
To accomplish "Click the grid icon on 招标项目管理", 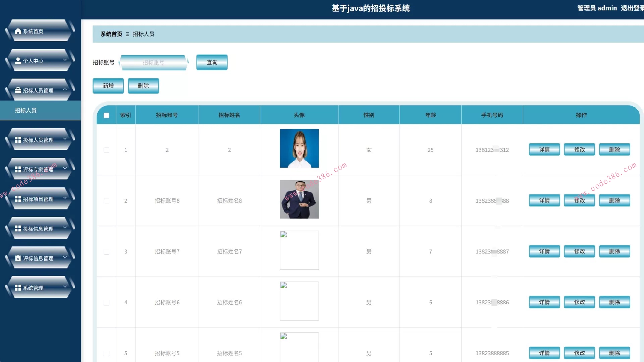I will [x=18, y=199].
